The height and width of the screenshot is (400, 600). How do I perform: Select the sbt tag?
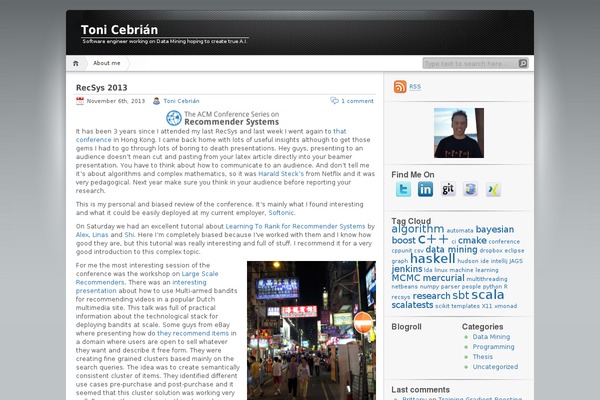460,296
